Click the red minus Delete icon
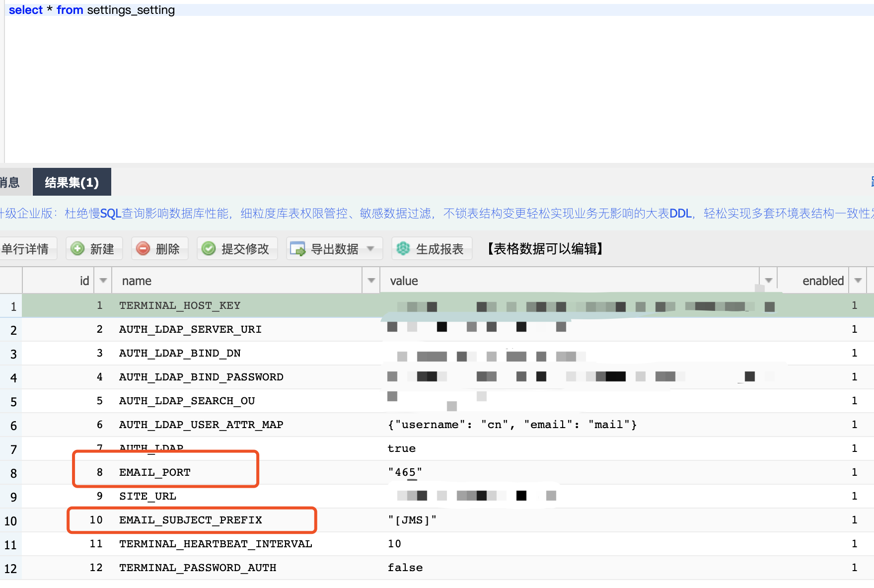This screenshot has height=588, width=874. 143,248
